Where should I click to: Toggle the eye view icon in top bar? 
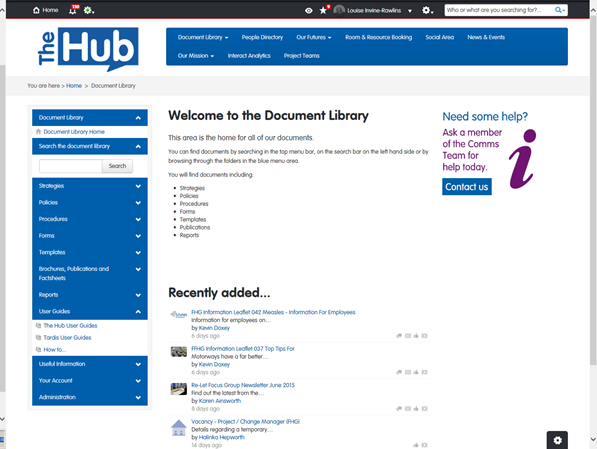coord(309,11)
